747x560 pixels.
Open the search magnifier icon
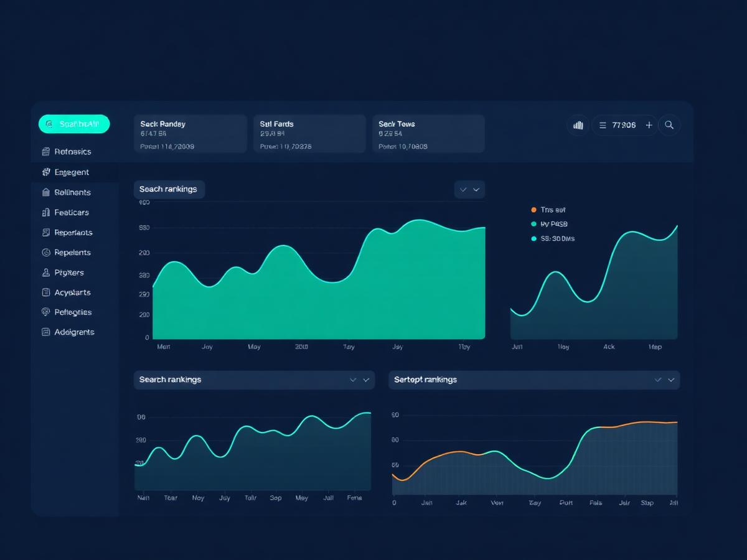point(669,125)
